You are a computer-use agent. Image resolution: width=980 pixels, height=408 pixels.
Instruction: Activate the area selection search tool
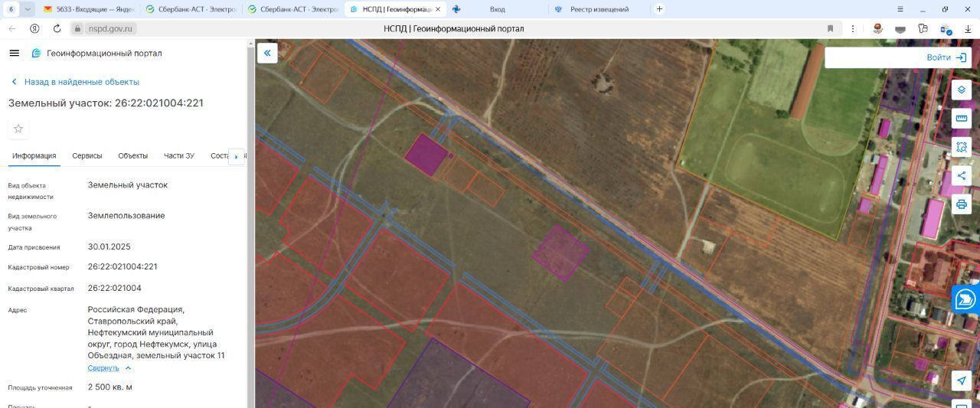click(x=962, y=147)
